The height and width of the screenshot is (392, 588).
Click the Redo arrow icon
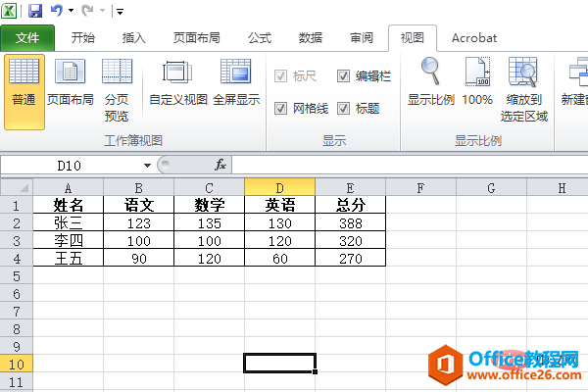click(87, 11)
